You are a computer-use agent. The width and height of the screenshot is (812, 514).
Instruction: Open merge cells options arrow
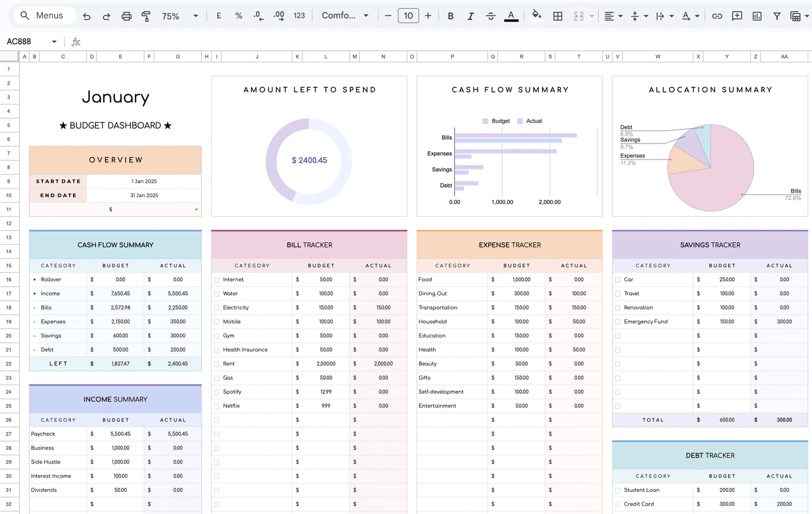[x=592, y=16]
